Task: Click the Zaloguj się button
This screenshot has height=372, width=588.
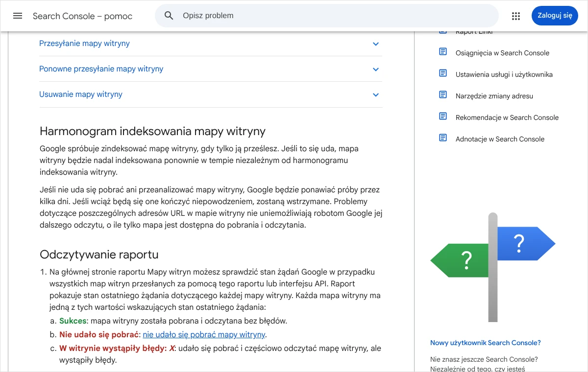Action: pyautogui.click(x=555, y=16)
